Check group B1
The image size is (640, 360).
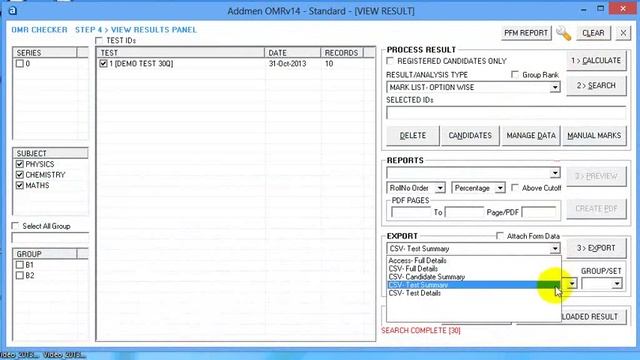pos(20,265)
